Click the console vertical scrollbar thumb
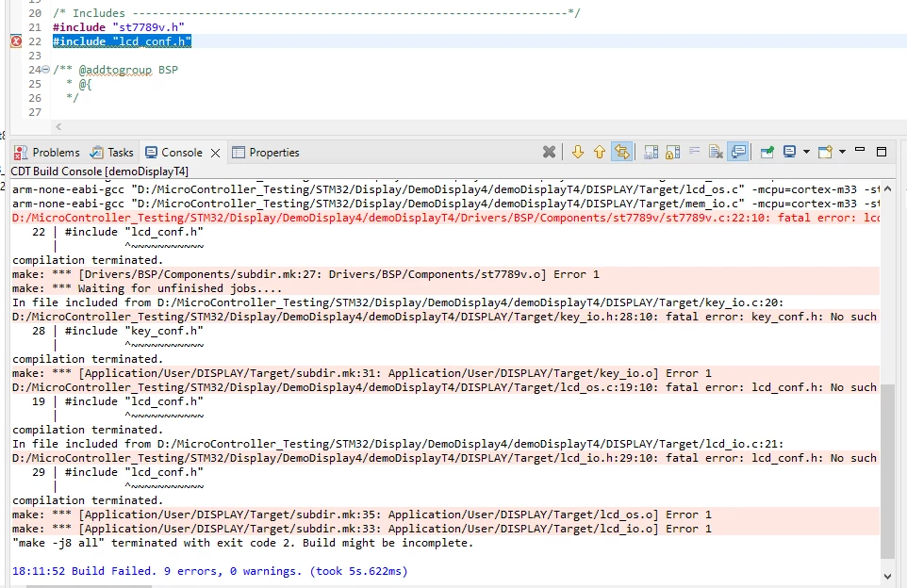The image size is (907, 588). pos(887,470)
